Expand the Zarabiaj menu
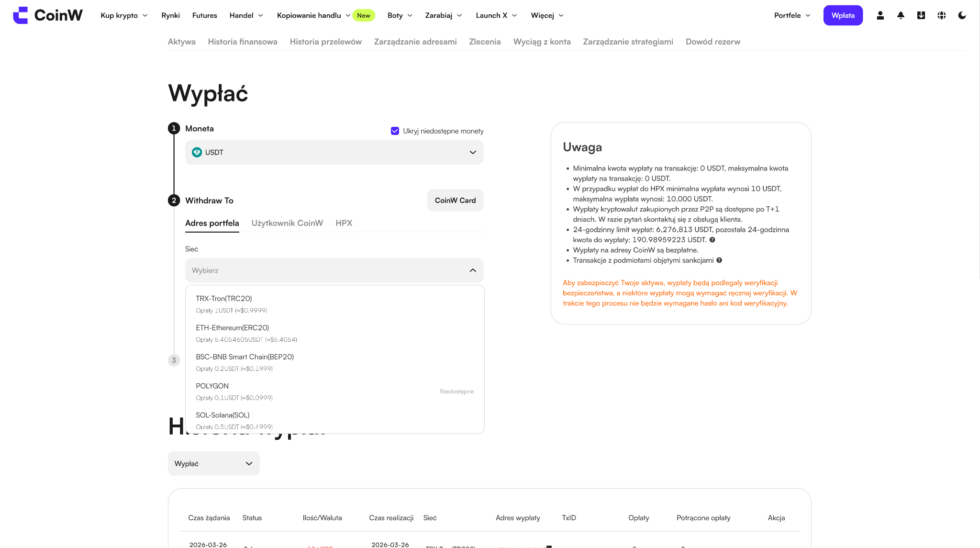980x548 pixels. point(444,15)
